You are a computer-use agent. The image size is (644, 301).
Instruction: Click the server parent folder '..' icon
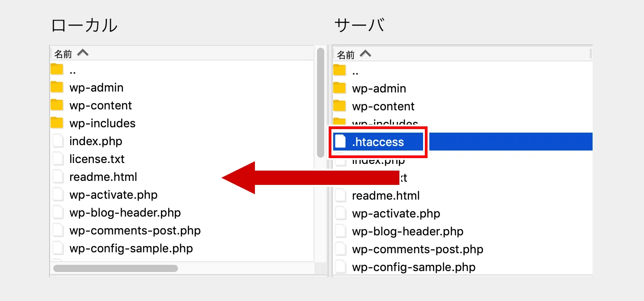[x=339, y=70]
